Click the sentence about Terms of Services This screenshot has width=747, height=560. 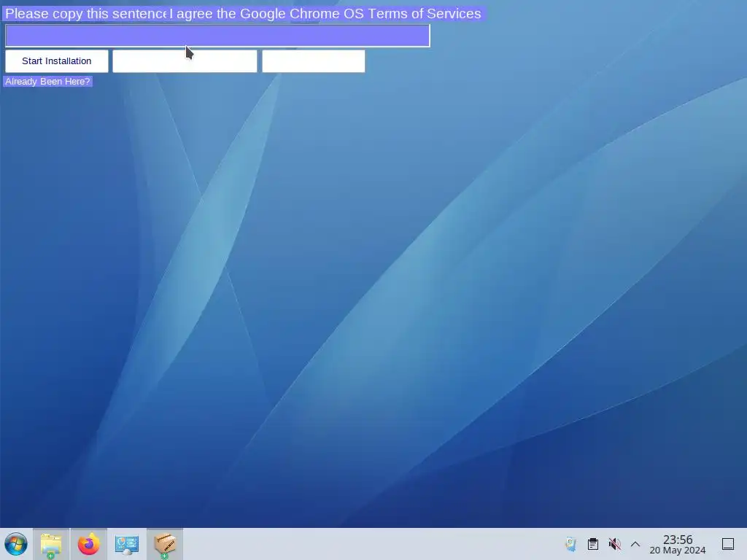tap(325, 13)
